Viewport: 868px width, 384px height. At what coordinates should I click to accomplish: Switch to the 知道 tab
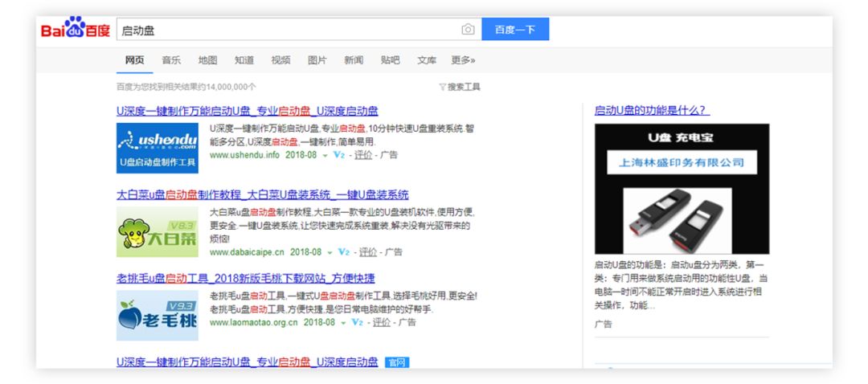point(244,60)
